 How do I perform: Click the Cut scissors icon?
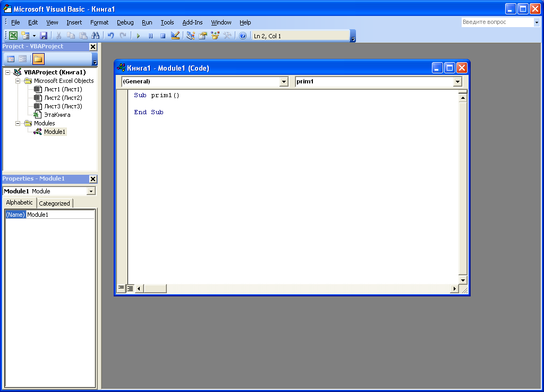pyautogui.click(x=58, y=36)
